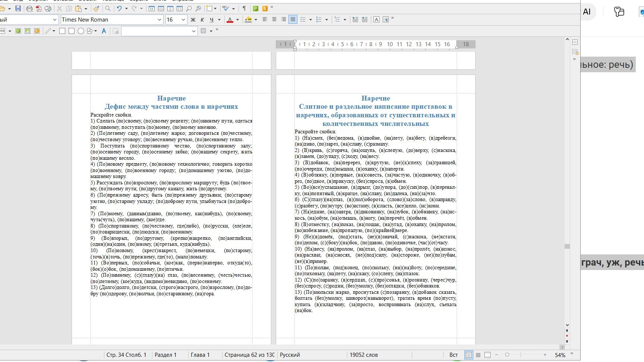Image resolution: width=644 pixels, height=362 pixels.
Task: Zoom in with the plus button
Action: pyautogui.click(x=545, y=355)
